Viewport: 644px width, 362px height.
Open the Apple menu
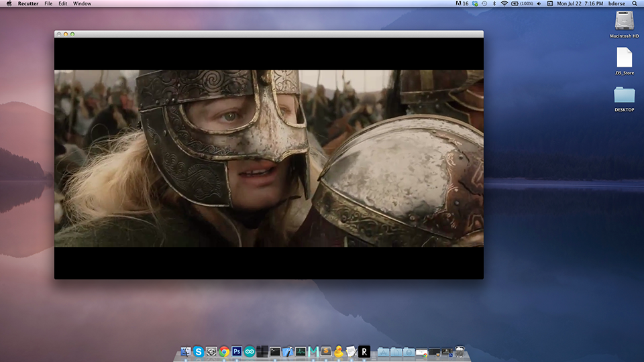coord(9,3)
